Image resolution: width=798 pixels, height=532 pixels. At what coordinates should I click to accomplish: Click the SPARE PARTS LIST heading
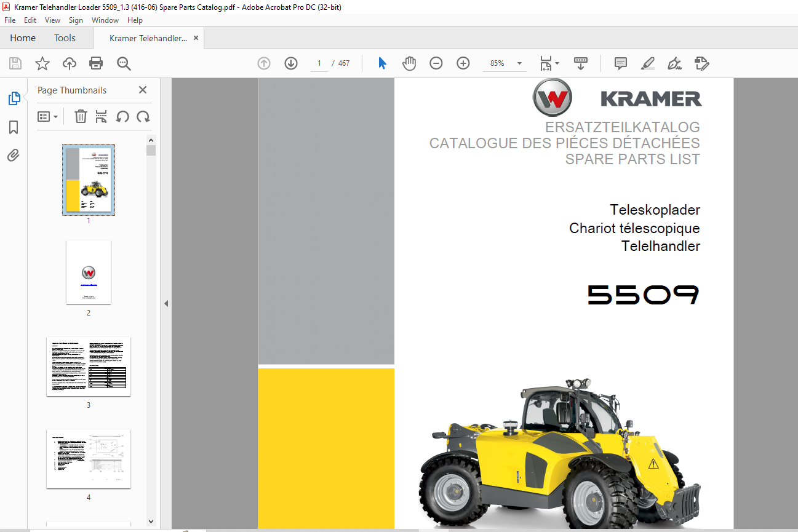632,159
